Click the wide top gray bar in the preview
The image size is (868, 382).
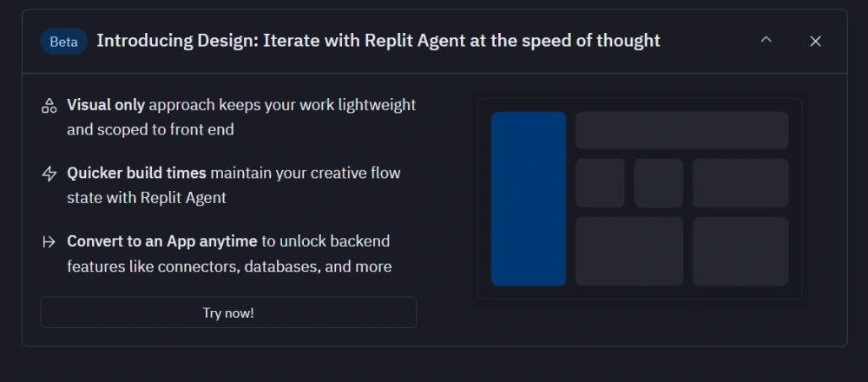pyautogui.click(x=681, y=130)
